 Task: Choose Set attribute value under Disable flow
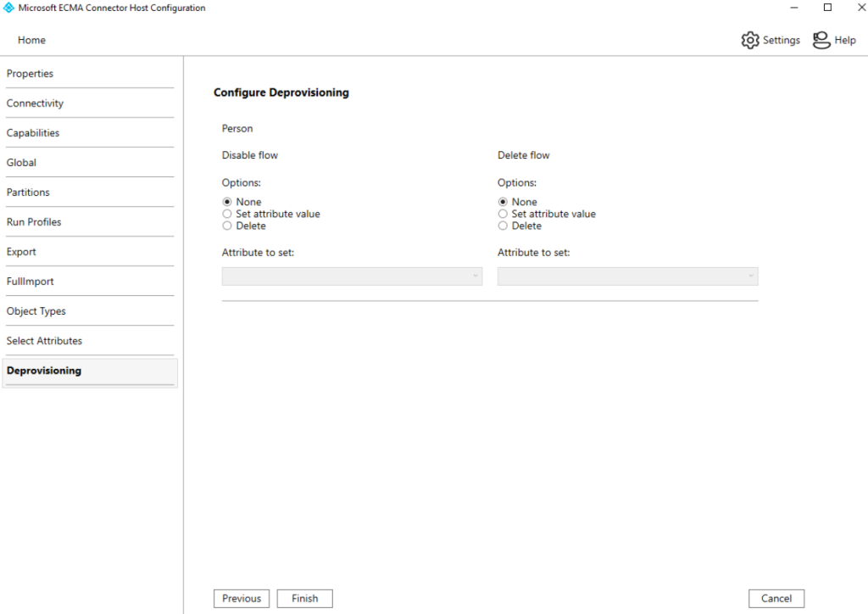click(226, 214)
